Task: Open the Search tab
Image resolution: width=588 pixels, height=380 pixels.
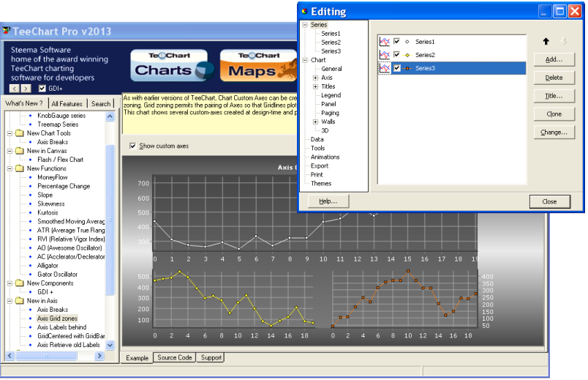Action: point(101,104)
